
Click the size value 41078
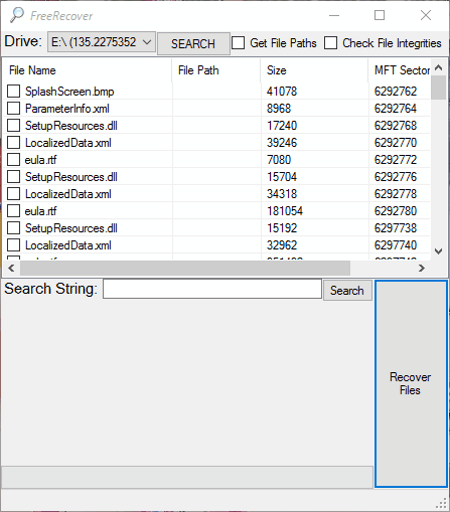(x=282, y=91)
